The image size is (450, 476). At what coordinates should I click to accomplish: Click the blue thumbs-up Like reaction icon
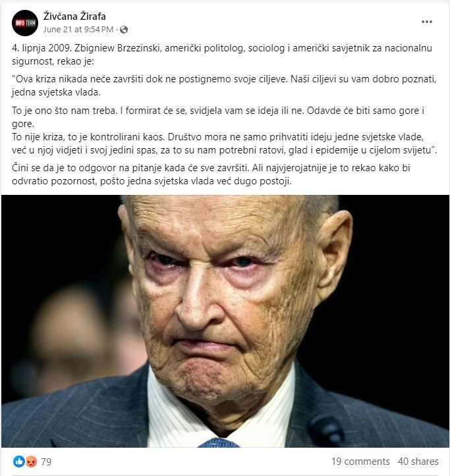[x=19, y=462]
